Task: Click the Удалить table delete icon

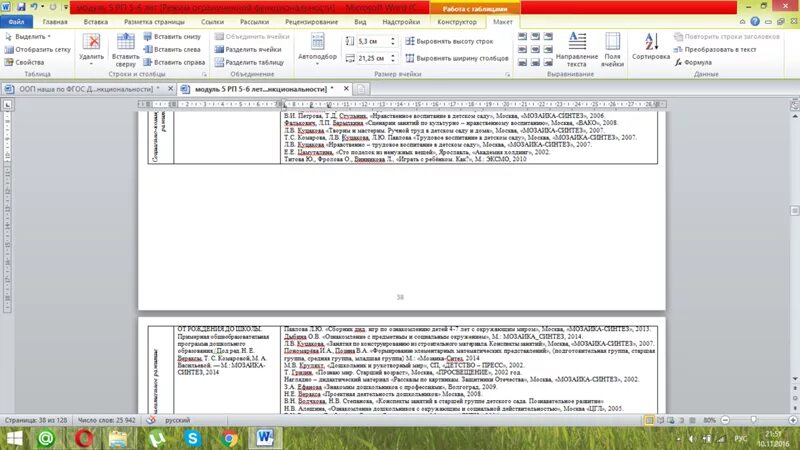Action: [x=91, y=48]
